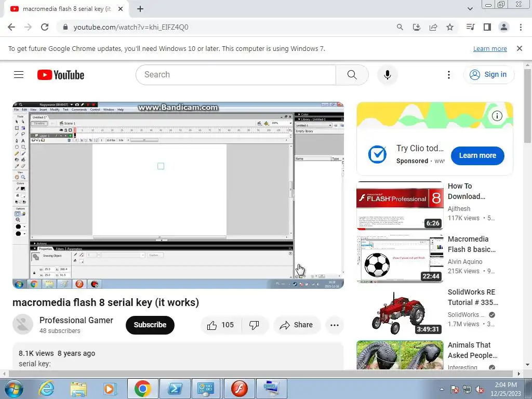Viewport: 532px width, 399px height.
Task: Click the Chrome icon on the taskbar
Action: (142, 389)
